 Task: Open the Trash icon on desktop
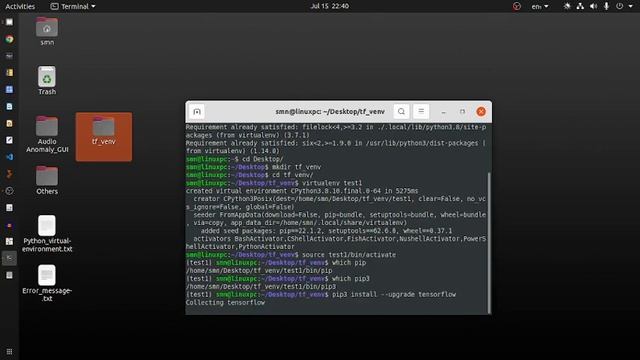47,81
